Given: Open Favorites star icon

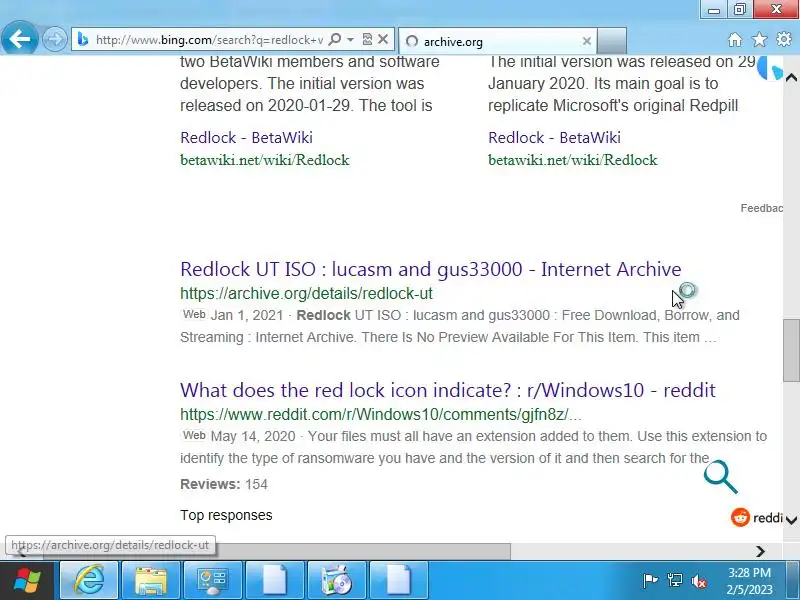Looking at the screenshot, I should (759, 39).
